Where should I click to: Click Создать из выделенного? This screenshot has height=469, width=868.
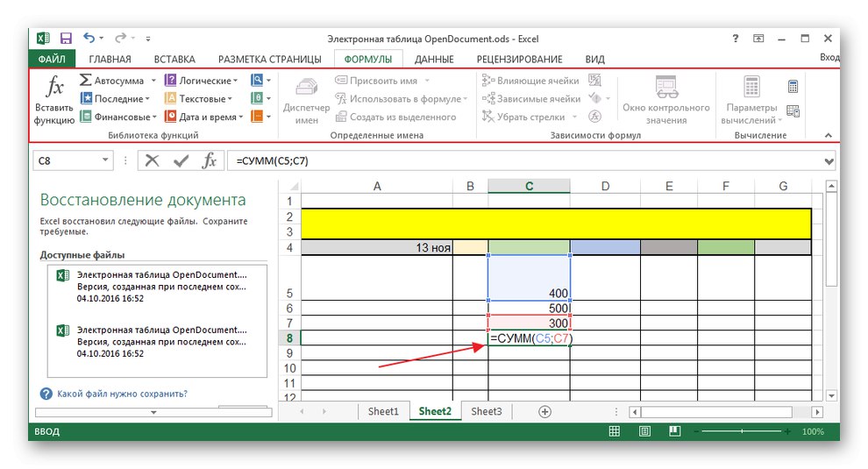tap(395, 117)
